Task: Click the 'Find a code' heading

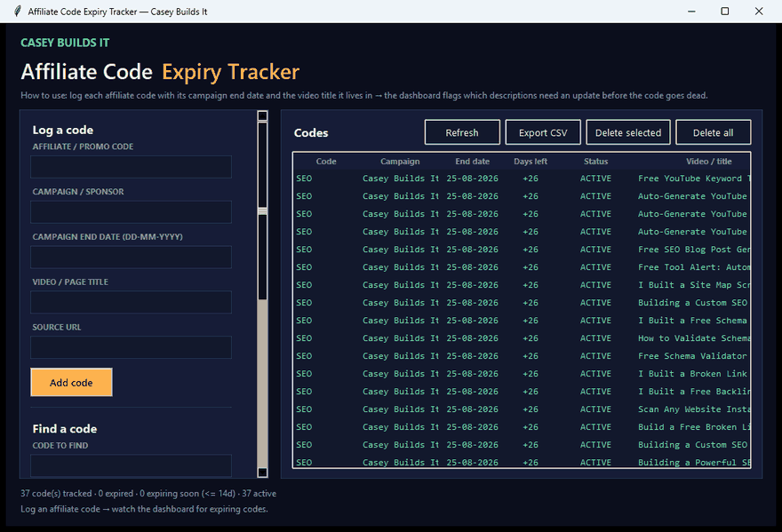Action: [x=65, y=429]
